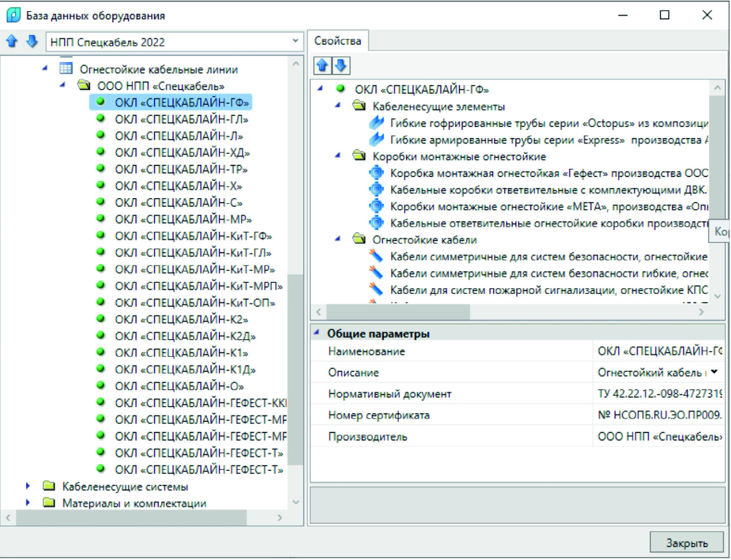
Task: Click the Огнестойкие кабели folder icon
Action: click(x=359, y=239)
